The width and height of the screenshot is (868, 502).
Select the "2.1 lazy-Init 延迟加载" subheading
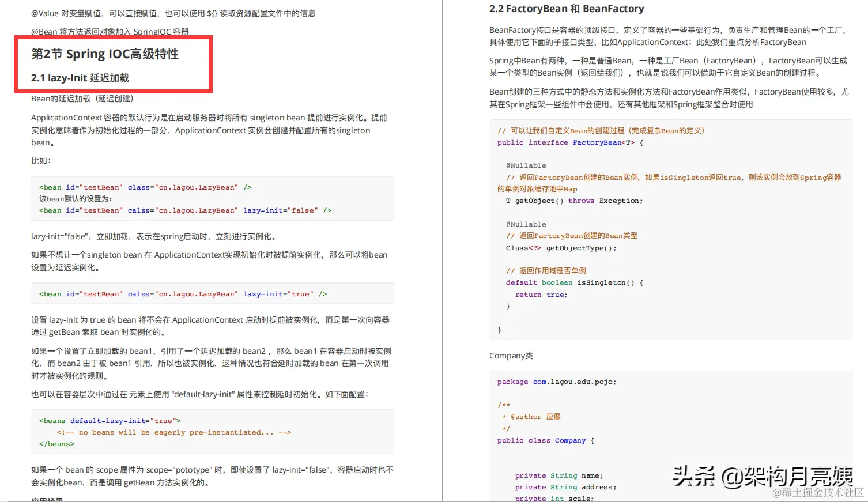click(80, 77)
